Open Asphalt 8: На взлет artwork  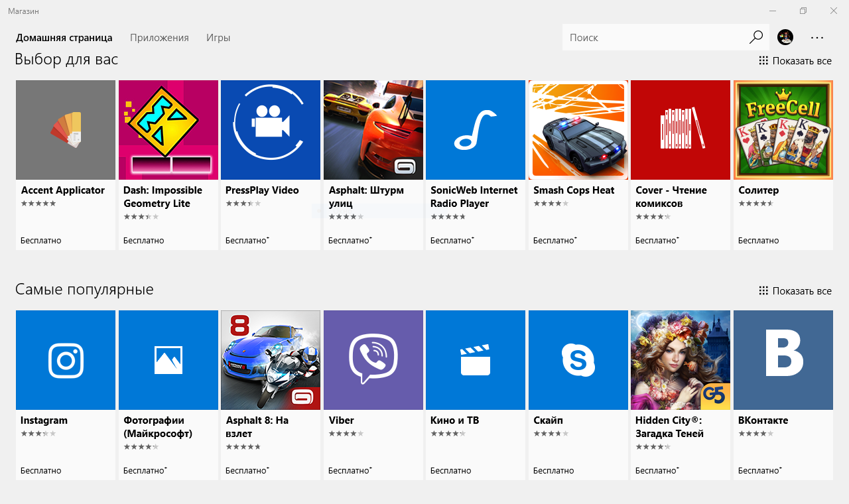(x=271, y=360)
